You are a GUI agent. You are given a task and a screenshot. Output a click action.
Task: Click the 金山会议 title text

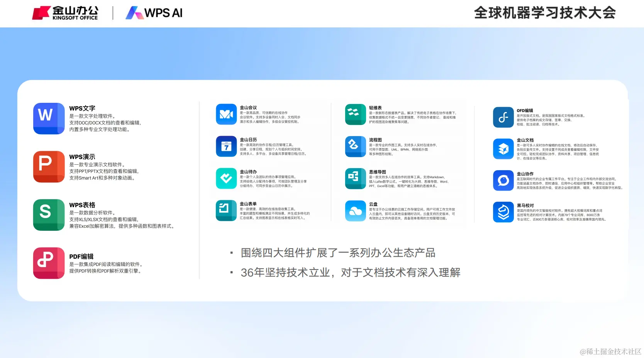point(248,107)
